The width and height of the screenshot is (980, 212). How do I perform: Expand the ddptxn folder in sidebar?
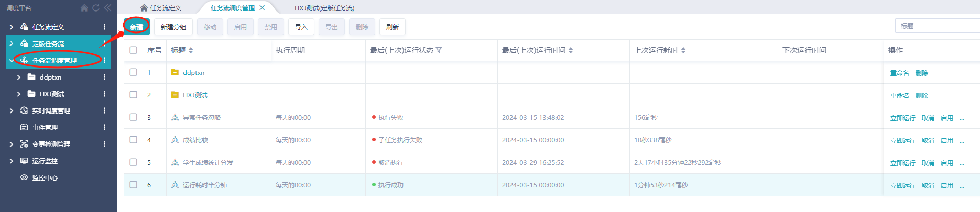coord(19,77)
